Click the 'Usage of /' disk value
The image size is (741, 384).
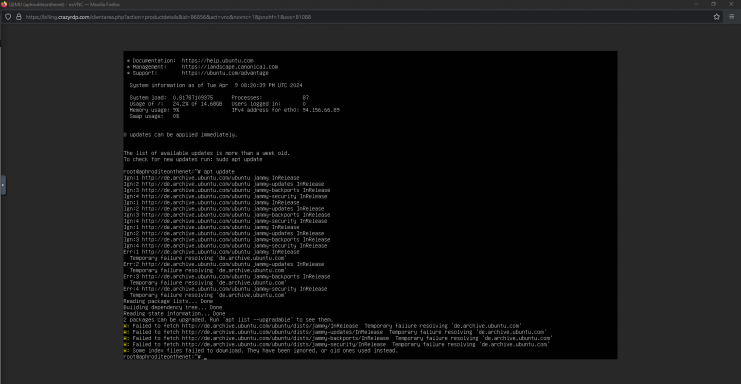pos(197,103)
